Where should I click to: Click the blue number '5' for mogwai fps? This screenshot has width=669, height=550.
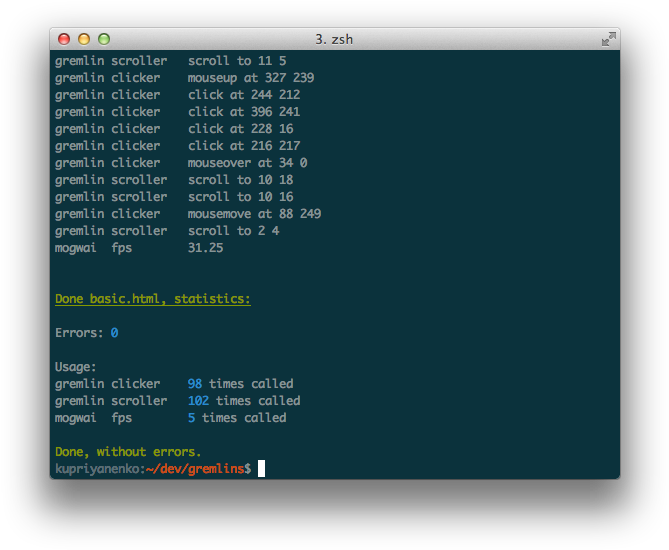pyautogui.click(x=191, y=418)
